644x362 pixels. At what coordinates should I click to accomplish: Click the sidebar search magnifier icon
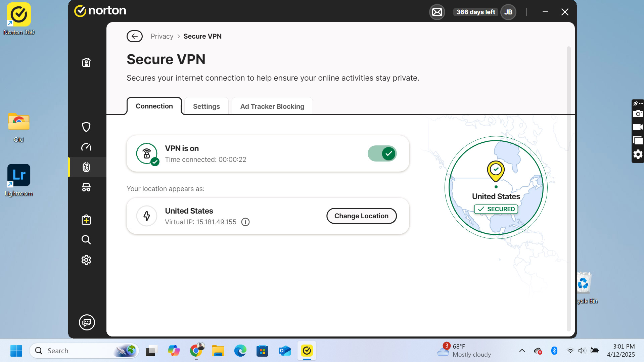tap(86, 240)
